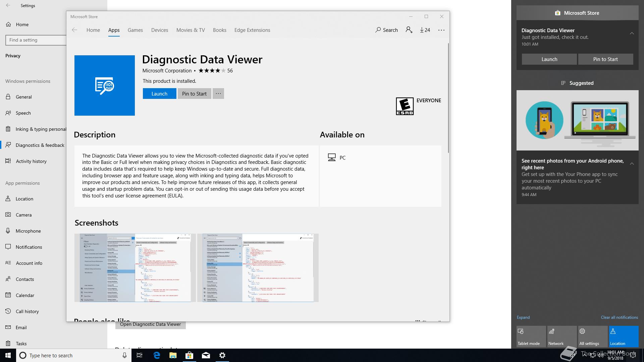Viewport: 644px width, 362px height.
Task: Open Calendar app permissions
Action: [33, 295]
